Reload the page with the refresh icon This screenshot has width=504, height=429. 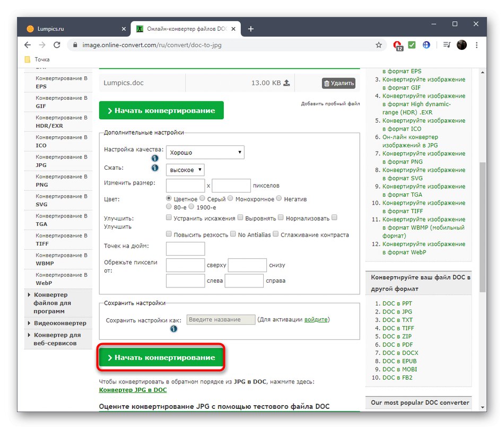tap(57, 45)
